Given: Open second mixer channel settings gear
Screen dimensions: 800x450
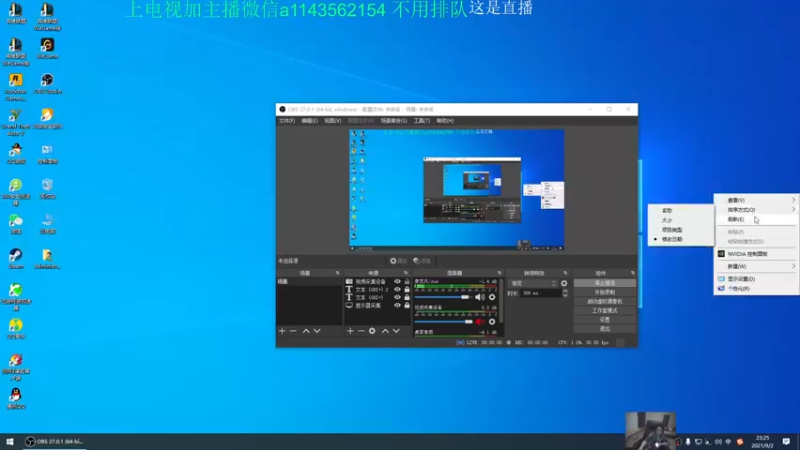Looking at the screenshot, I should [492, 322].
